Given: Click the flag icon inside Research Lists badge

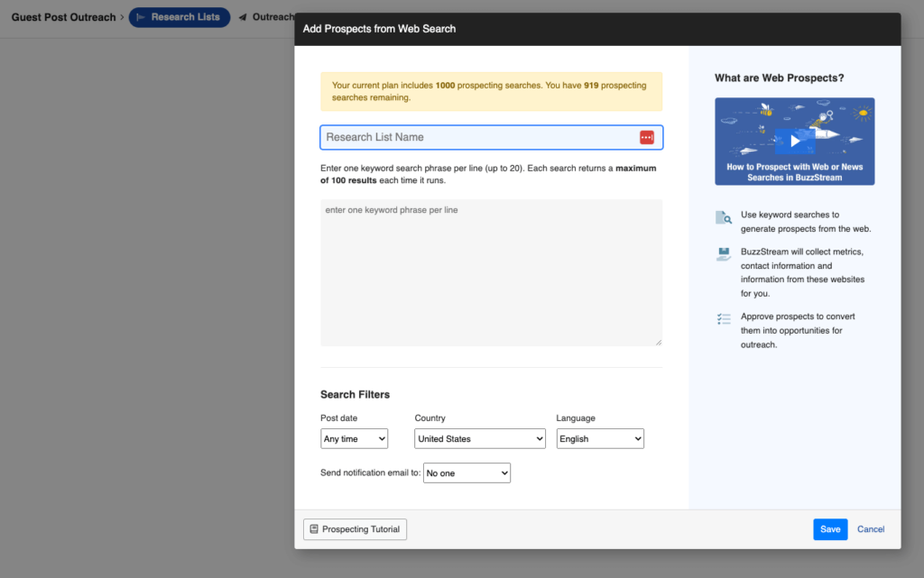Looking at the screenshot, I should click(x=140, y=17).
